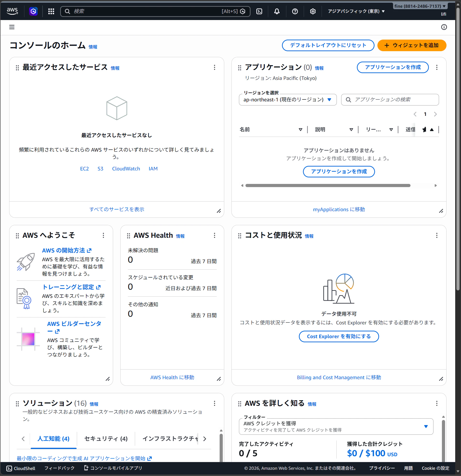Open the AWS クレジットを獲得 filter dropdown

336,427
